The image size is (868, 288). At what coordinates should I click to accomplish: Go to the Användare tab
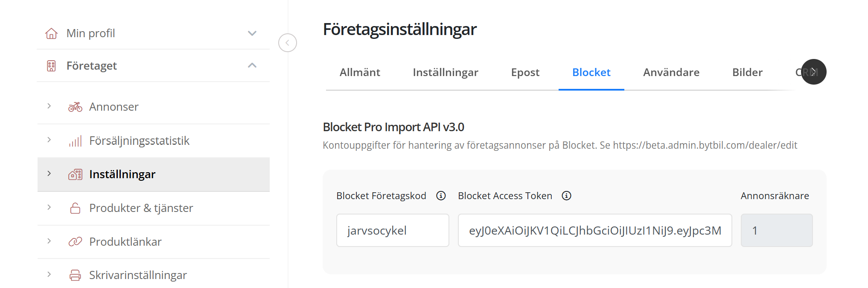[671, 73]
